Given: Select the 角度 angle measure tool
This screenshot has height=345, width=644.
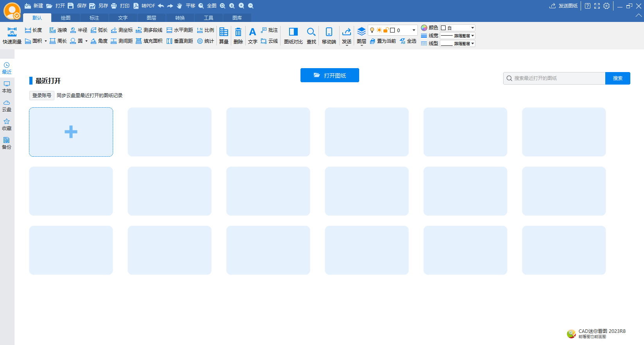Looking at the screenshot, I should click(x=99, y=41).
